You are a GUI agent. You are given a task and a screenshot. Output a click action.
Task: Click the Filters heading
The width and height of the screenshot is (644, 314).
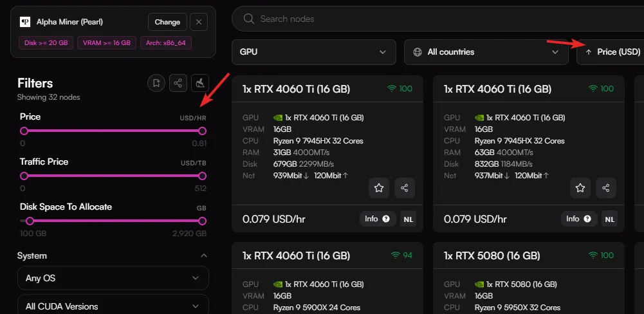35,84
